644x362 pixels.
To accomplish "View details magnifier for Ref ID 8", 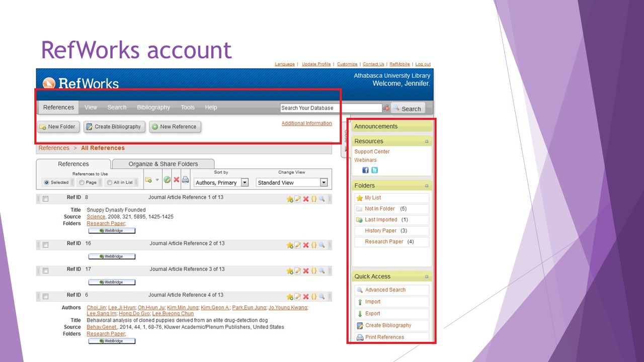I will pos(322,199).
